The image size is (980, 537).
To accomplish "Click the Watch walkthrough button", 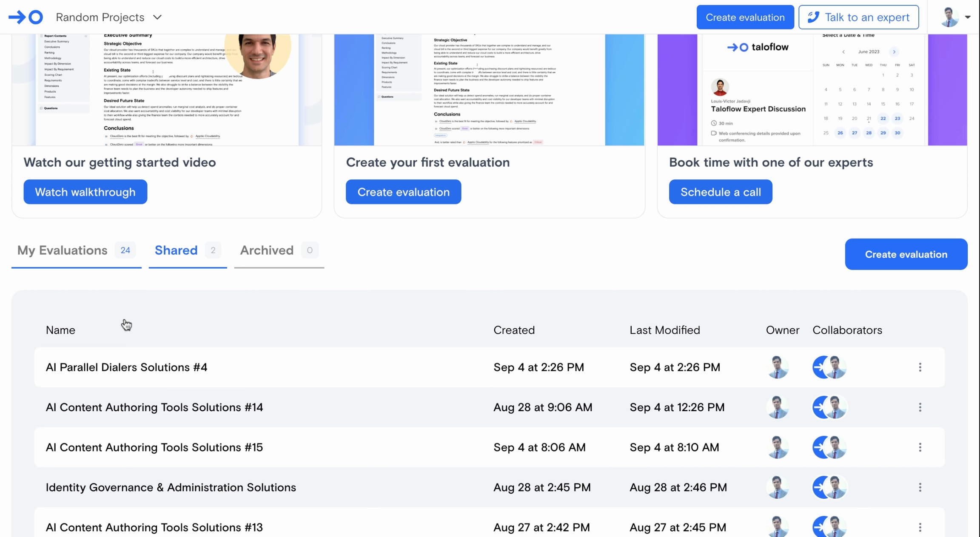I will coord(85,192).
